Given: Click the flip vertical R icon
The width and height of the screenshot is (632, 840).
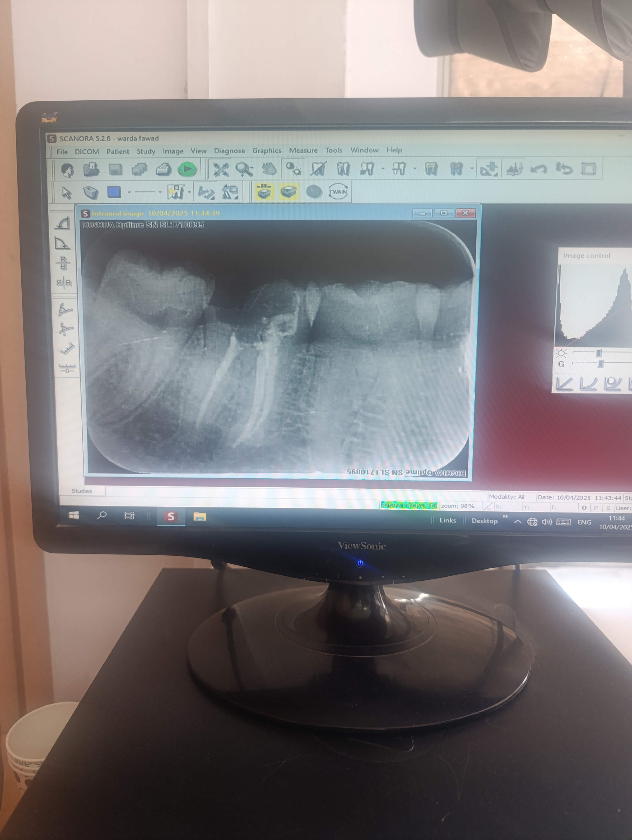Looking at the screenshot, I should (x=63, y=263).
